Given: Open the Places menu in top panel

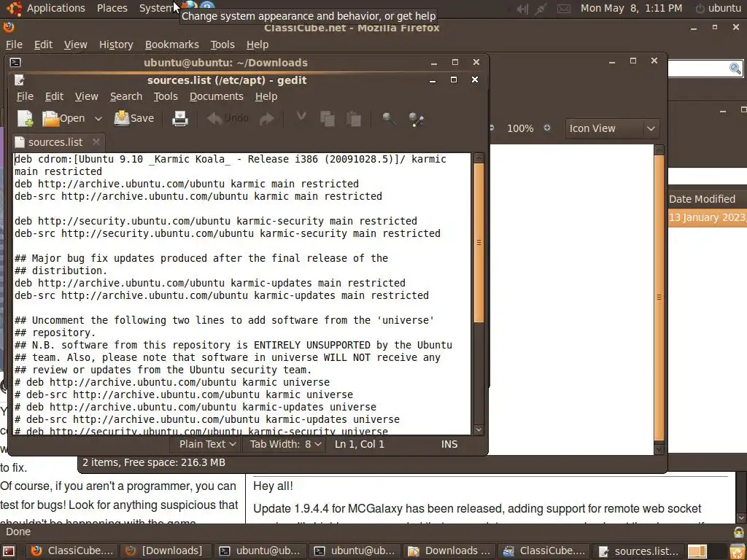Looking at the screenshot, I should click(x=112, y=8).
